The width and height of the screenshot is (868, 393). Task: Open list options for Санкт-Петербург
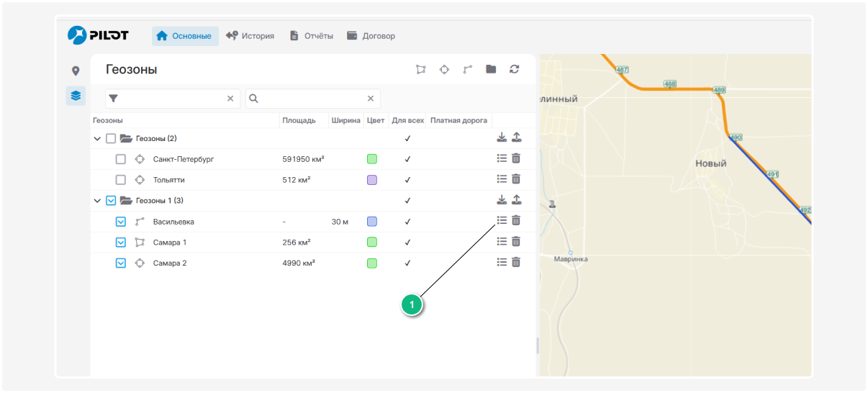click(502, 158)
